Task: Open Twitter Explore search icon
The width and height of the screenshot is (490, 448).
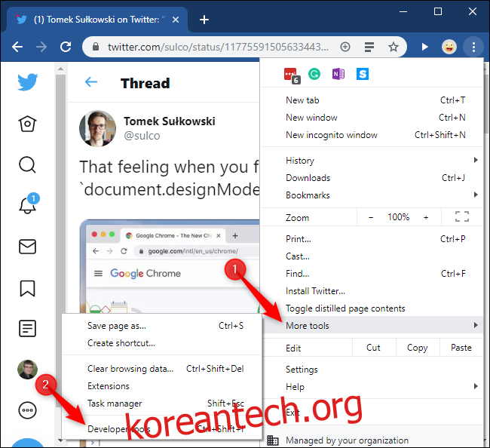Action: pyautogui.click(x=27, y=164)
